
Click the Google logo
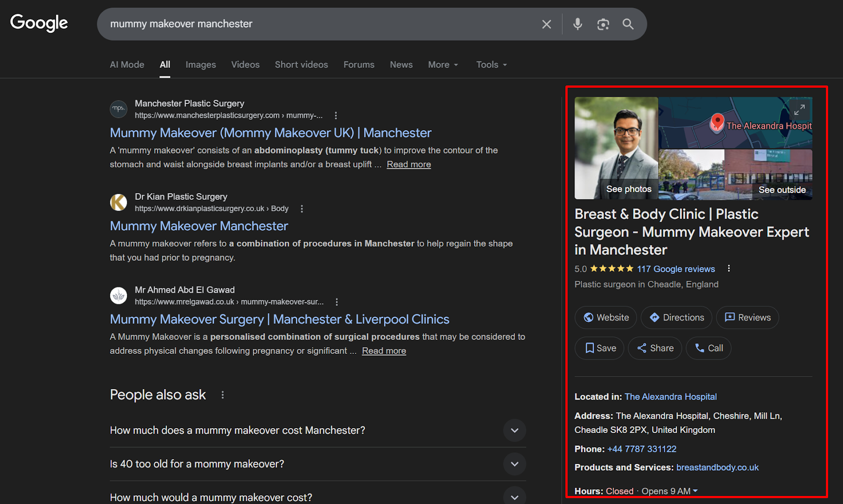[39, 23]
